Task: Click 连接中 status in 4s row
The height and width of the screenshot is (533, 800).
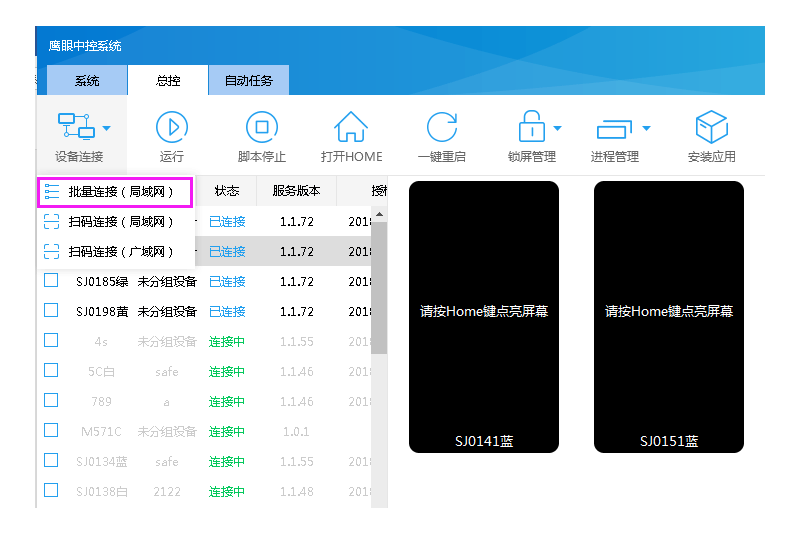Action: coord(227,342)
